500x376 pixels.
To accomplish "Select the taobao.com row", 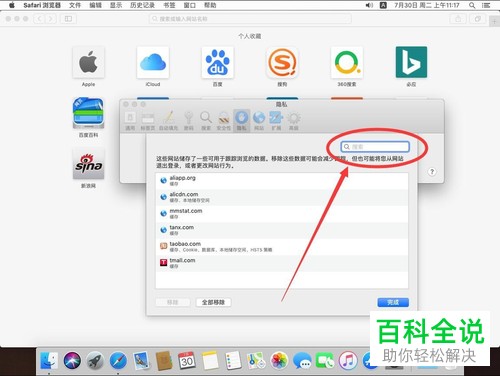I will (282, 247).
